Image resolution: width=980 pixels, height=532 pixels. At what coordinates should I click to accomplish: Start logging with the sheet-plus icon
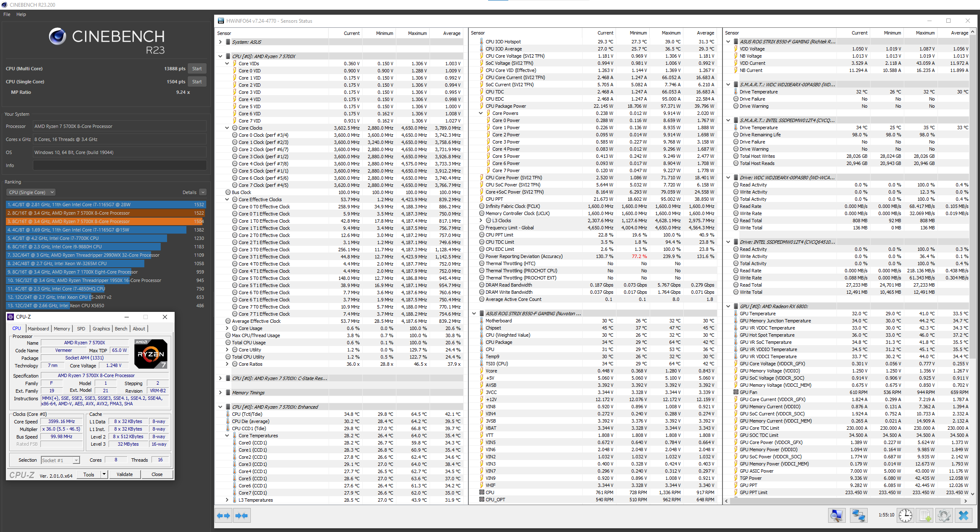tap(925, 515)
